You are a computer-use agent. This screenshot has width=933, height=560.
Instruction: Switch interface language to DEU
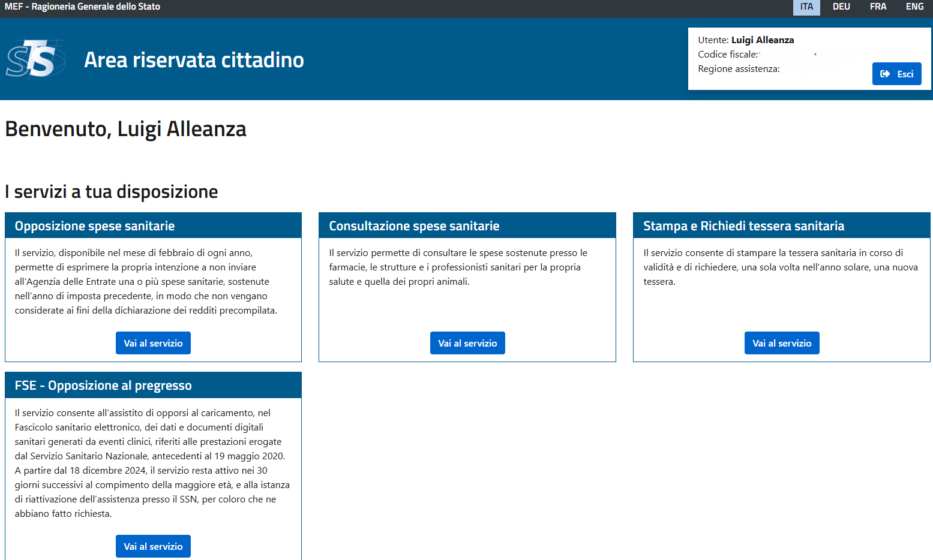(x=841, y=7)
